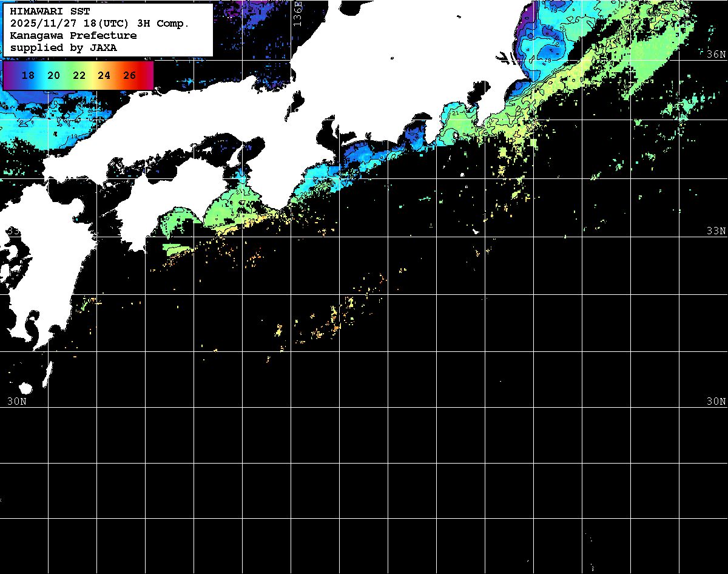Pick the 22 degree green legend color
This screenshot has width=728, height=574.
[79, 76]
